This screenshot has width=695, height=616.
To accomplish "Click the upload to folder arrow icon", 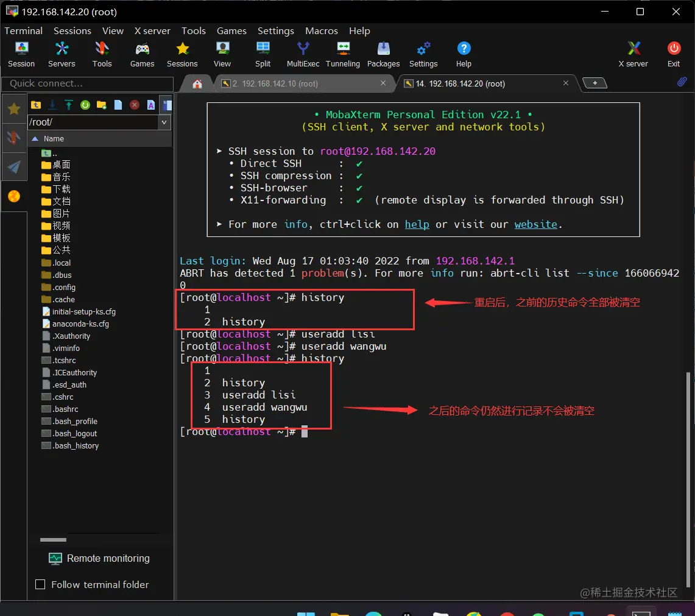I will tap(69, 105).
